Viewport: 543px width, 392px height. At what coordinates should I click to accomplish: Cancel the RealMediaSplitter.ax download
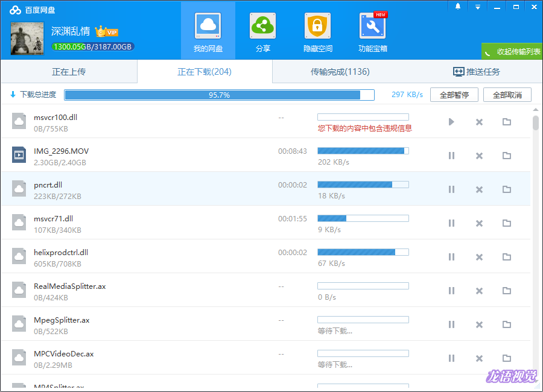coord(479,291)
